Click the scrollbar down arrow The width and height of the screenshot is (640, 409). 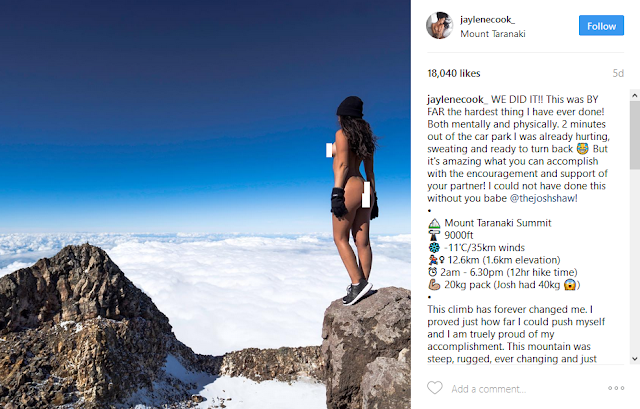[635, 359]
